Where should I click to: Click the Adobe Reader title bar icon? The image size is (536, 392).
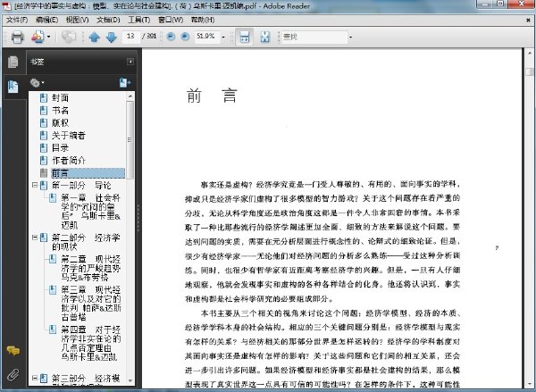7,6
